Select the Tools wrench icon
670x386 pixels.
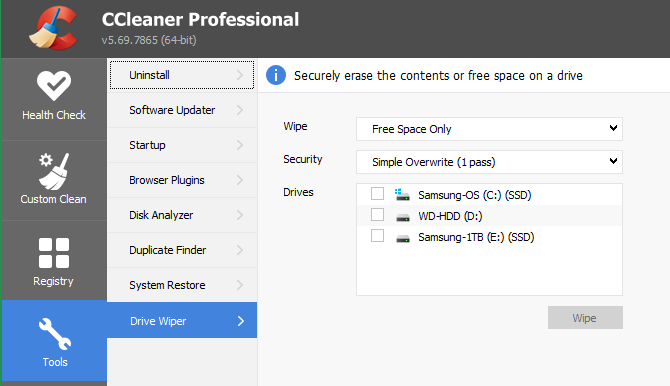[x=55, y=334]
